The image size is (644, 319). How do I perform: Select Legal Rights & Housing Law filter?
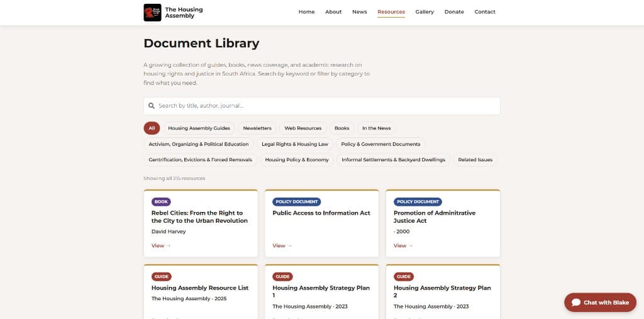tap(295, 144)
